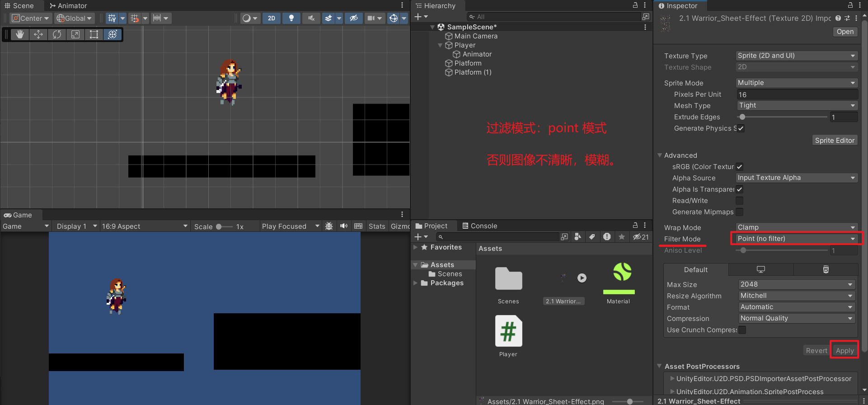The image size is (868, 405).
Task: Select the Rotate tool
Action: pos(57,34)
